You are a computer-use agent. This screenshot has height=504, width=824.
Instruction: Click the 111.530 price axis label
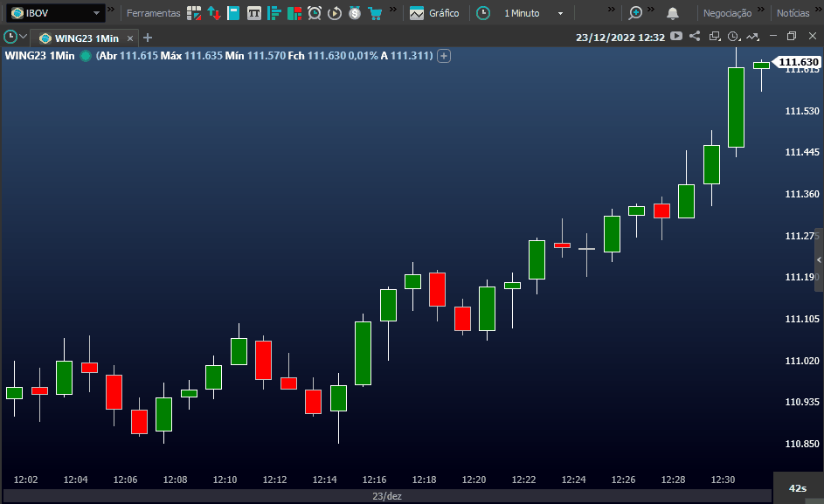click(x=802, y=111)
